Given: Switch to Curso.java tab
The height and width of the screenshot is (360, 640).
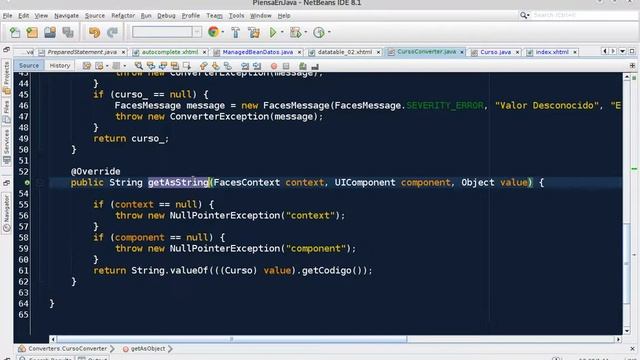Looking at the screenshot, I should pos(495,52).
